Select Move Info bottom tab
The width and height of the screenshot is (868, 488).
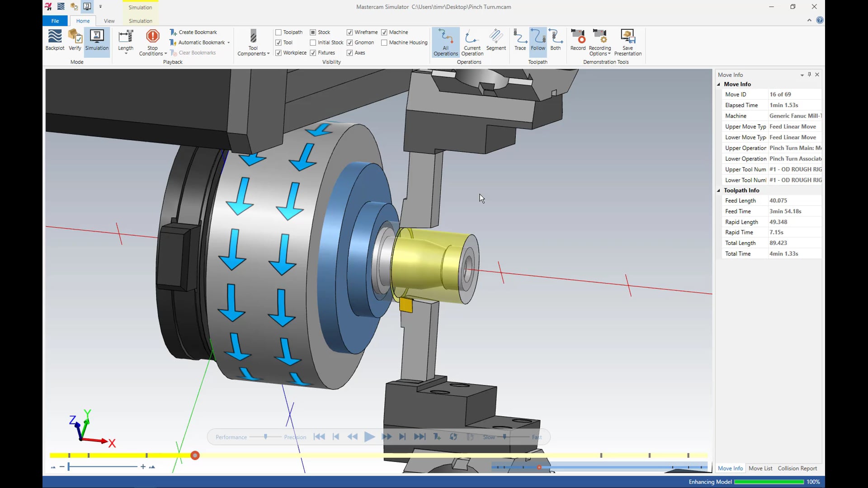click(730, 469)
